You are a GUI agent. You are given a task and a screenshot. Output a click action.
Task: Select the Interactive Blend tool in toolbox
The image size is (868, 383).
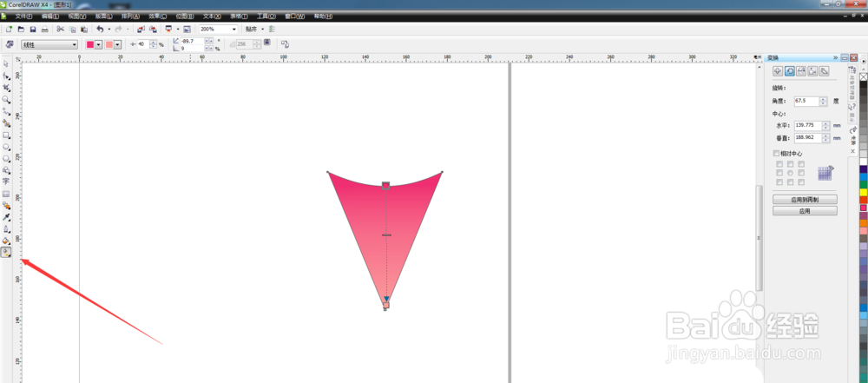click(6, 205)
